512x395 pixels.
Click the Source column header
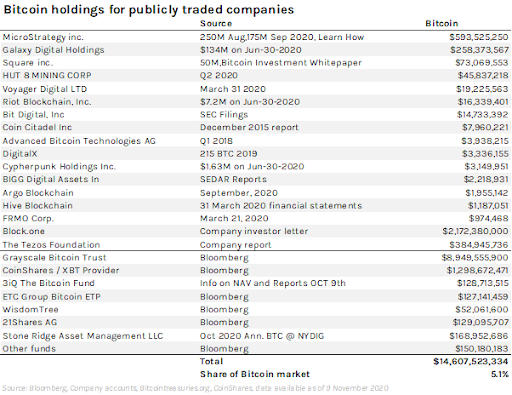click(216, 24)
